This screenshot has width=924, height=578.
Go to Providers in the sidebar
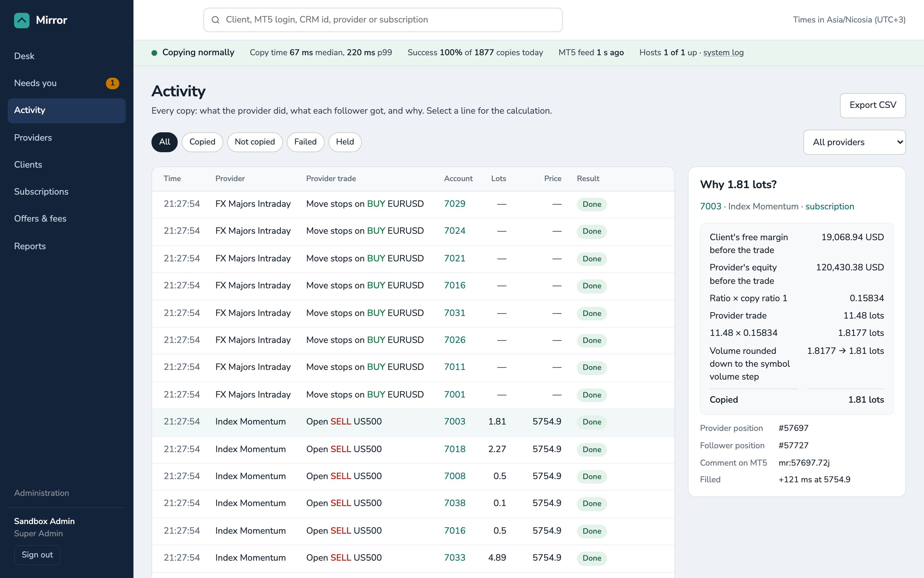point(67,138)
